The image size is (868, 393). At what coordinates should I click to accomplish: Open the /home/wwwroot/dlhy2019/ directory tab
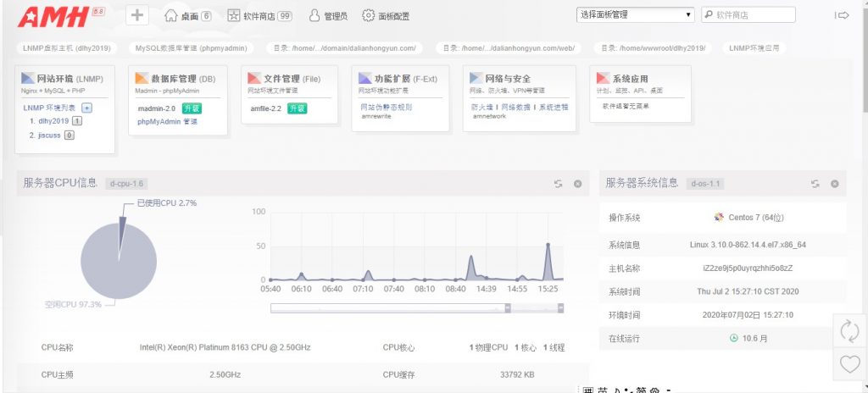[x=654, y=48]
